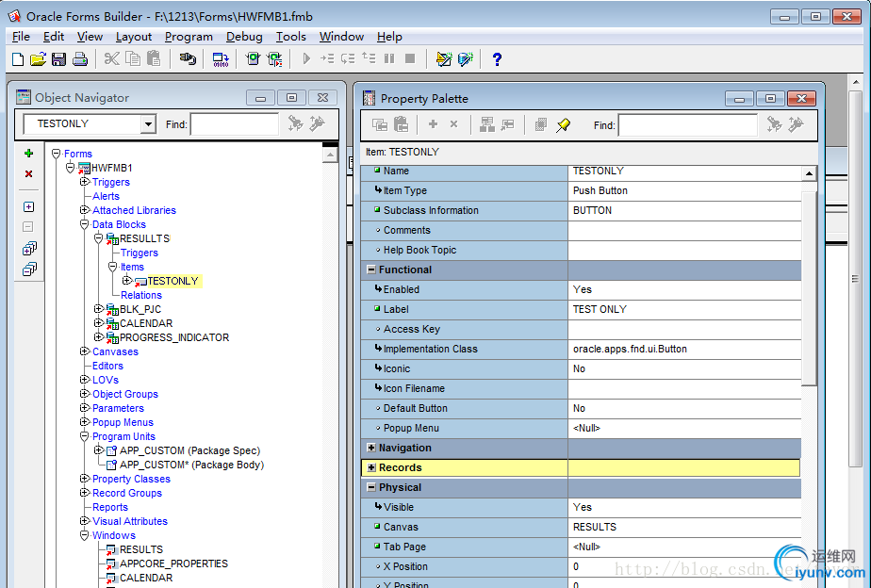Screen dimensions: 871x588
Task: Expand the Records property group
Action: 371,468
